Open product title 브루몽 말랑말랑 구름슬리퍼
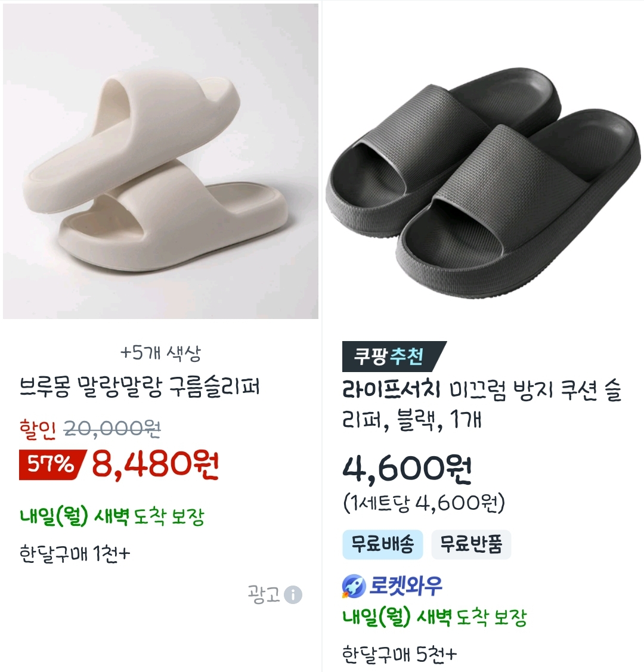The width and height of the screenshot is (644, 672). [x=140, y=386]
